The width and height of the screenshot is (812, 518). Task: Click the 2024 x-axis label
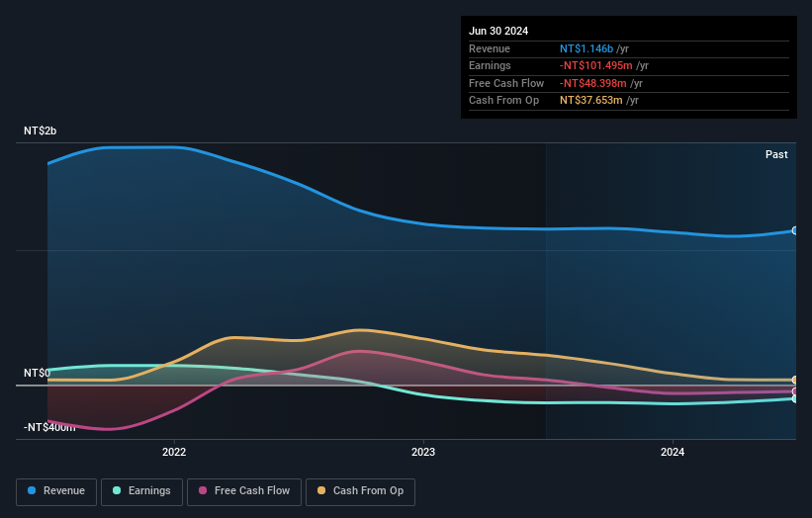(x=673, y=452)
